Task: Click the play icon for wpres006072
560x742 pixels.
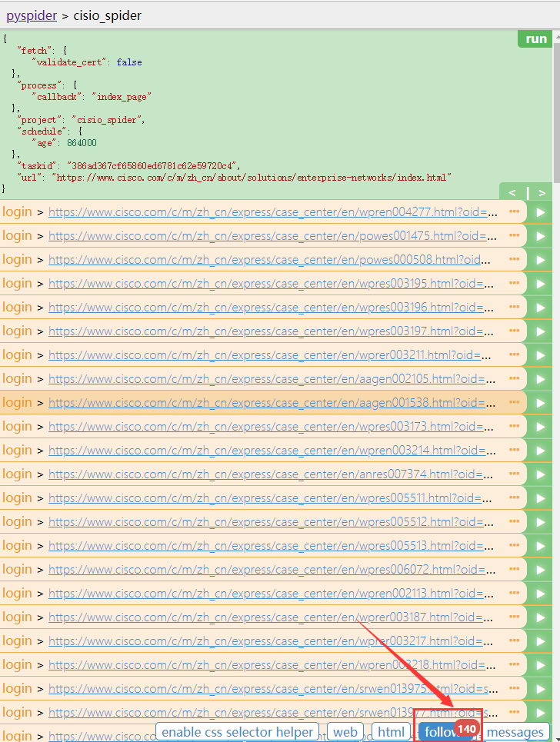Action: tap(540, 570)
